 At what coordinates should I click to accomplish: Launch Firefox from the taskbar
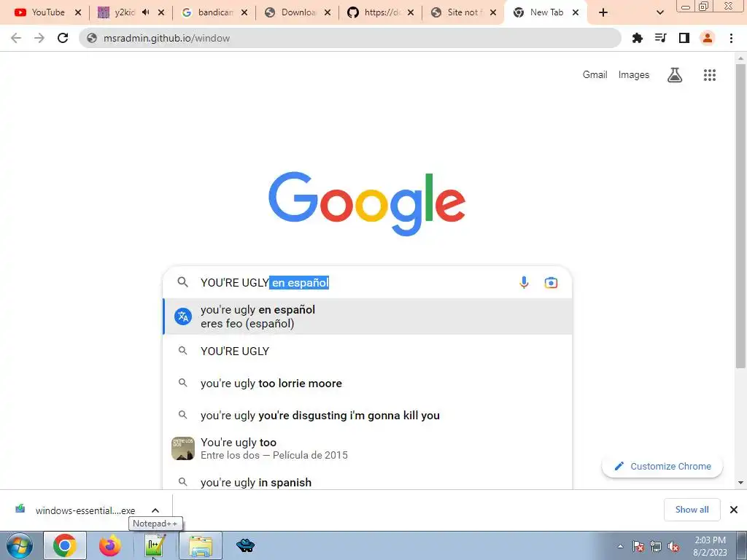click(110, 545)
